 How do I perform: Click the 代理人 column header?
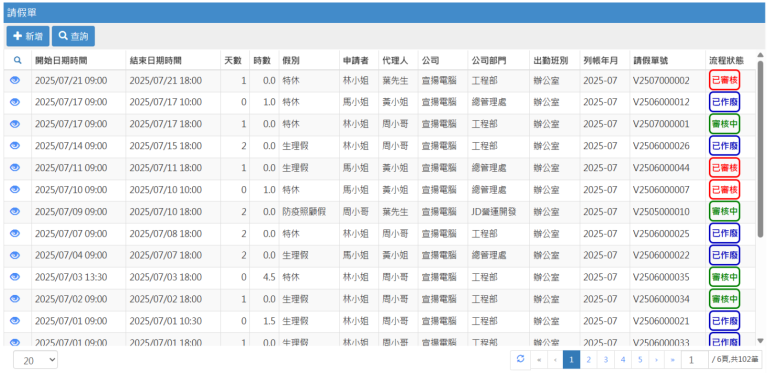tap(395, 61)
